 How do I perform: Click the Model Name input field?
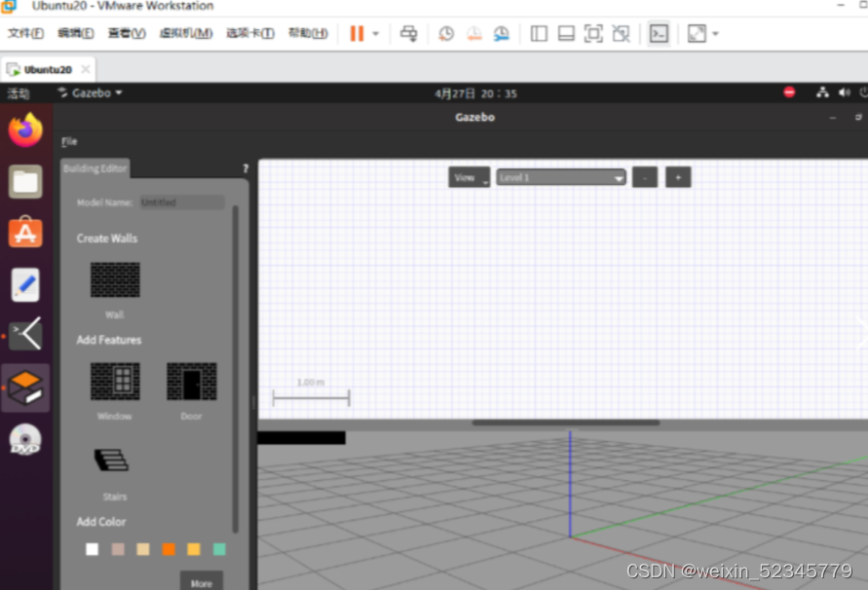182,203
